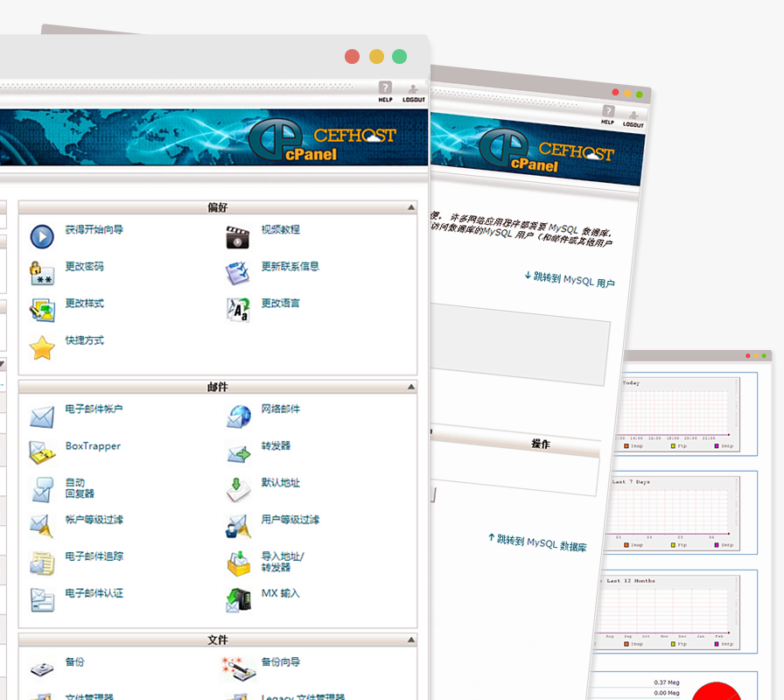Click the CEFHOST cPanel logo in front window
Viewport: 784px width, 700px height.
click(323, 140)
